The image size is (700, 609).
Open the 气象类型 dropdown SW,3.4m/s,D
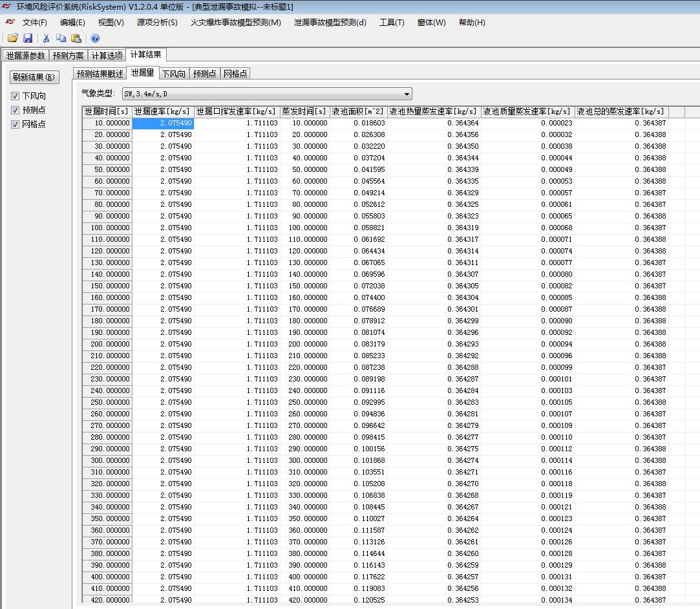[x=267, y=94]
